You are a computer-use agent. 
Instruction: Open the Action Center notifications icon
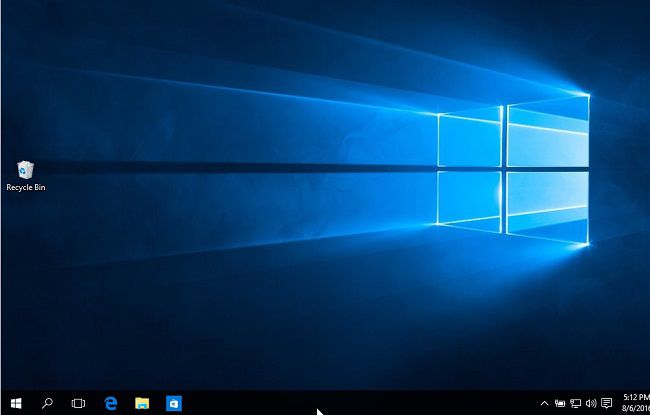(x=607, y=403)
